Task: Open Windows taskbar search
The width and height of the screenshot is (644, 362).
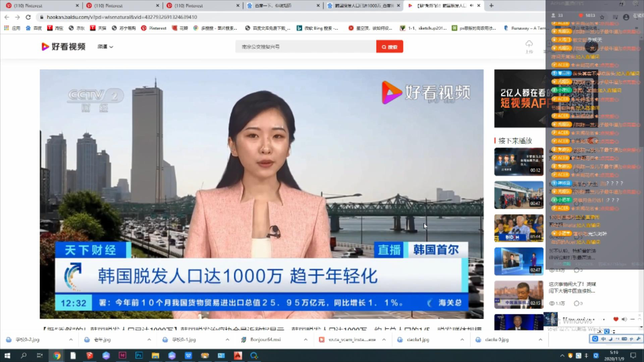Action: tap(23, 355)
